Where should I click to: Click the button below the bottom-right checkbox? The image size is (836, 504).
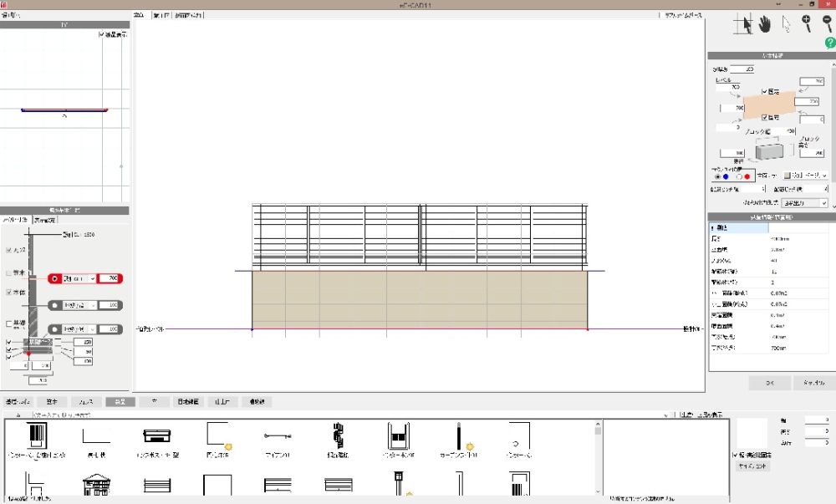[752, 466]
